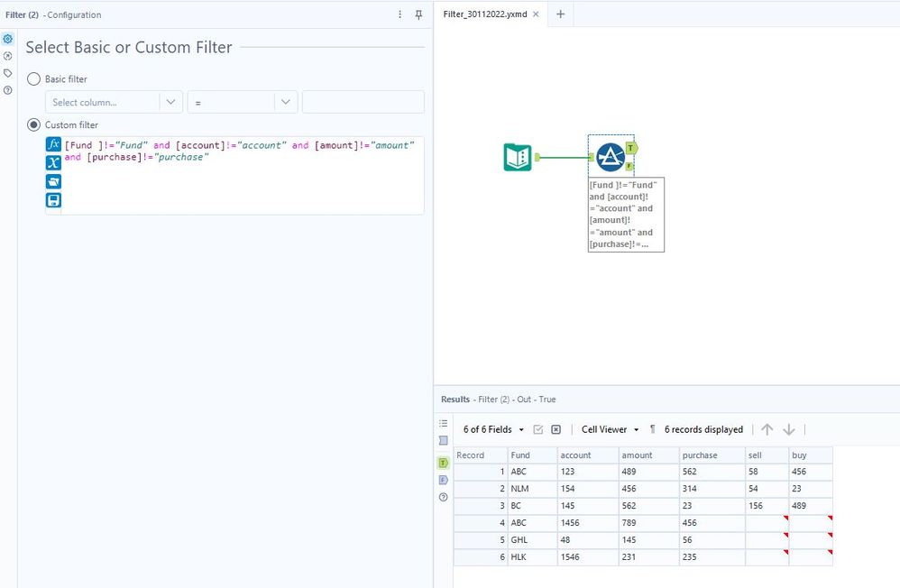Image resolution: width=900 pixels, height=588 pixels.
Task: Click the 6 records displayed label
Action: click(703, 429)
